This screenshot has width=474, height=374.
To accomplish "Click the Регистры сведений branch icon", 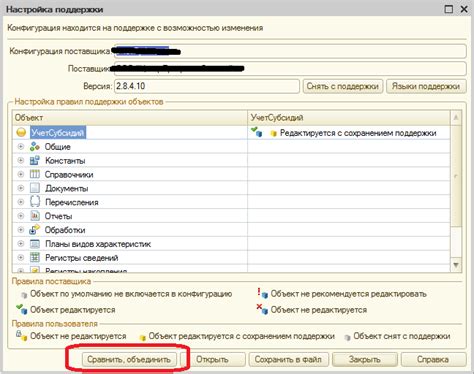I will coord(35,257).
